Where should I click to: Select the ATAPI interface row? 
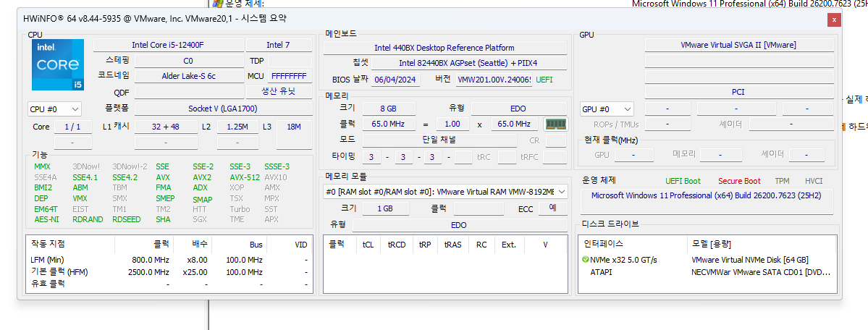(601, 272)
